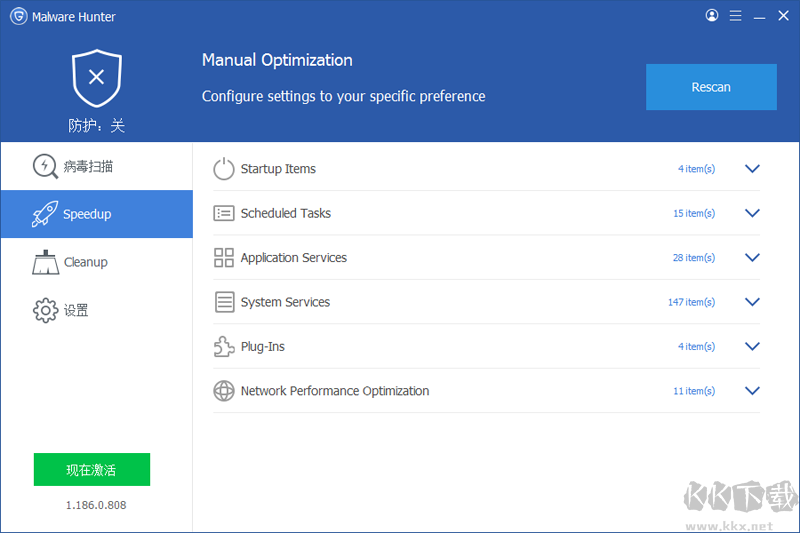Expand the System Services chevron
Image resolution: width=800 pixels, height=533 pixels.
pyautogui.click(x=753, y=302)
